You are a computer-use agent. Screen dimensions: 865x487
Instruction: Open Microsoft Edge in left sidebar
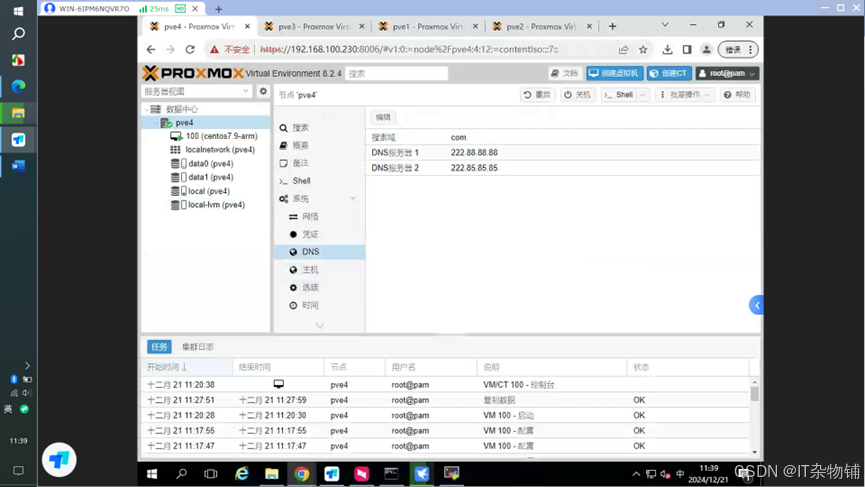18,87
